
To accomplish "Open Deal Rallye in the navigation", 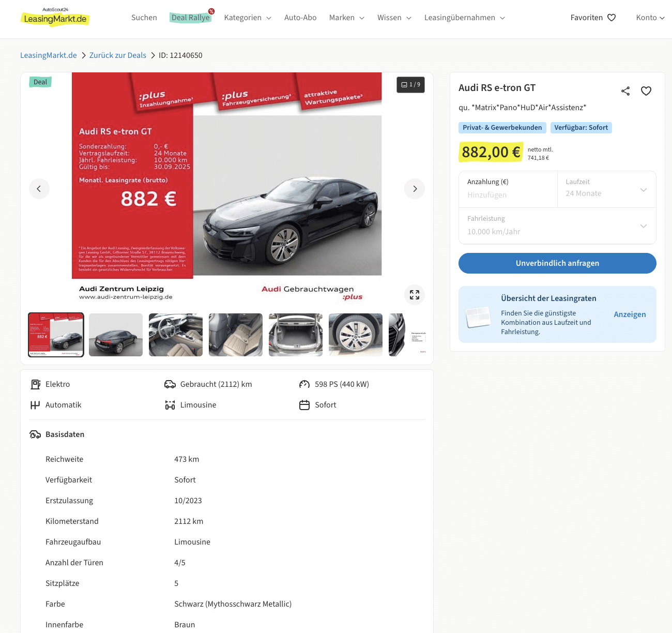I will [191, 18].
